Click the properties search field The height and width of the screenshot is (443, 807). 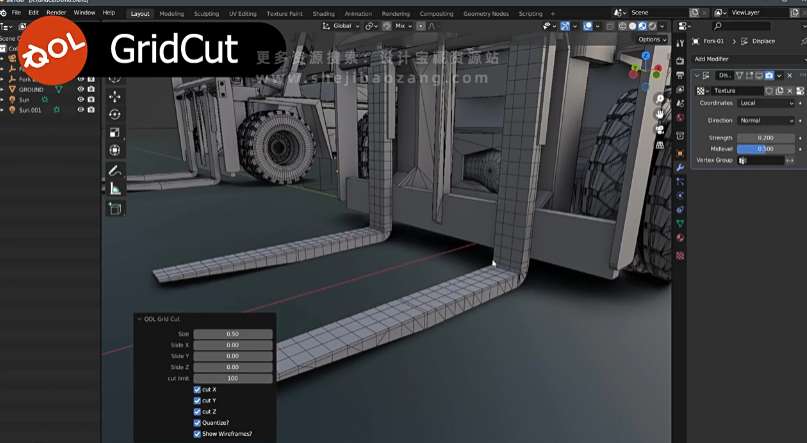coord(741,26)
